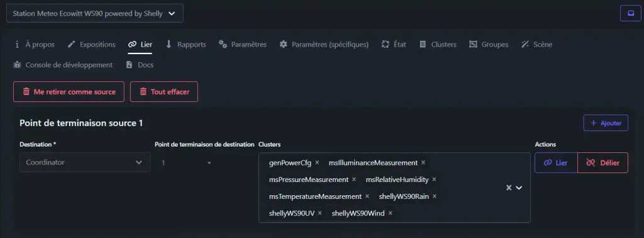The width and height of the screenshot is (644, 238).
Task: Go to the Paramètres tab
Action: pyautogui.click(x=242, y=45)
